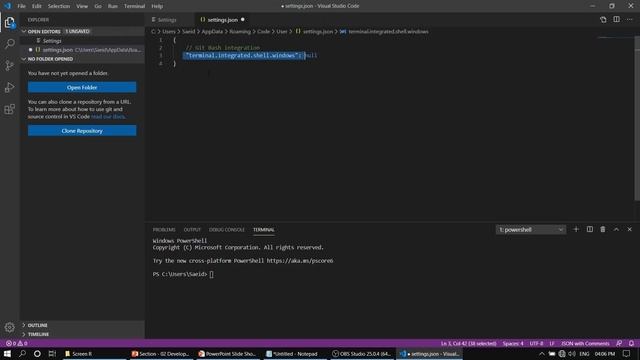Viewport: 640px width, 360px height.
Task: Open the Extensions view
Action: [9, 109]
